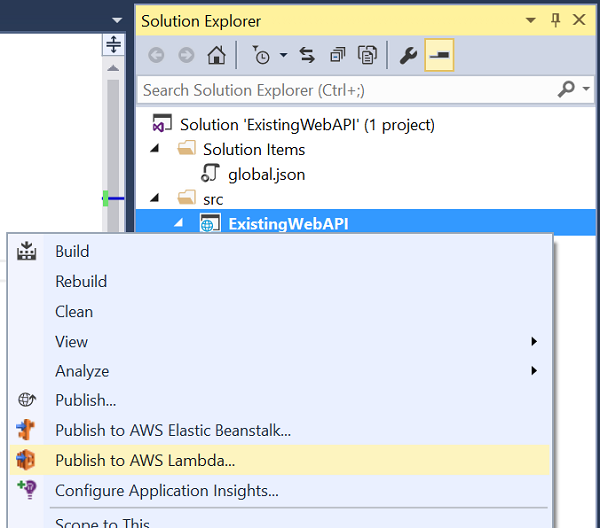Select the ExistingWebAPI project
This screenshot has height=528, width=600.
point(288,224)
